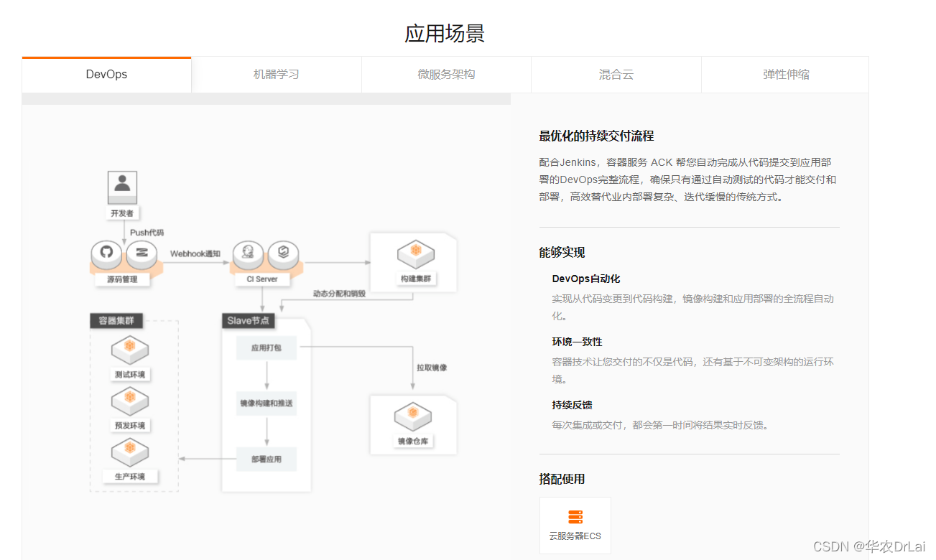Click the 持续反馈 subheading
The height and width of the screenshot is (560, 936).
pos(573,405)
